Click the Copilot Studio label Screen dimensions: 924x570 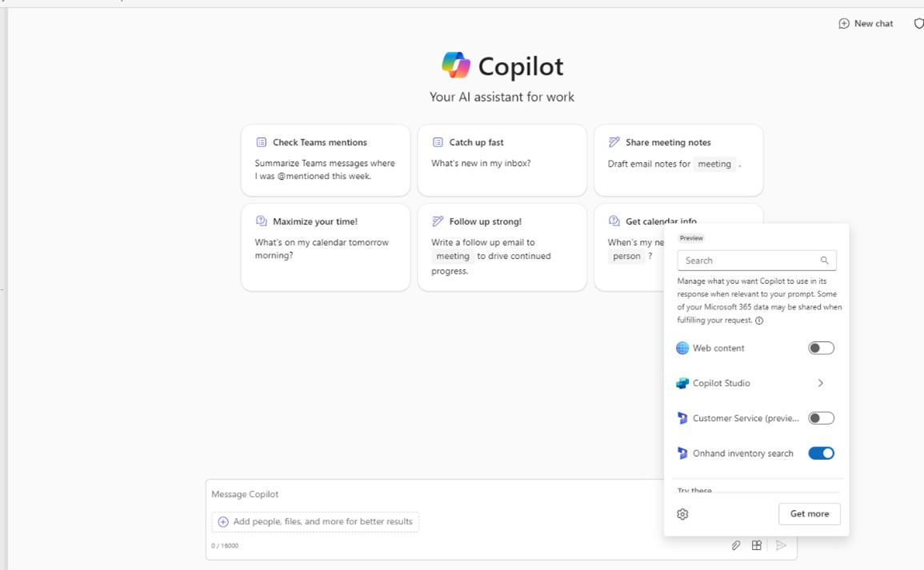[722, 384]
